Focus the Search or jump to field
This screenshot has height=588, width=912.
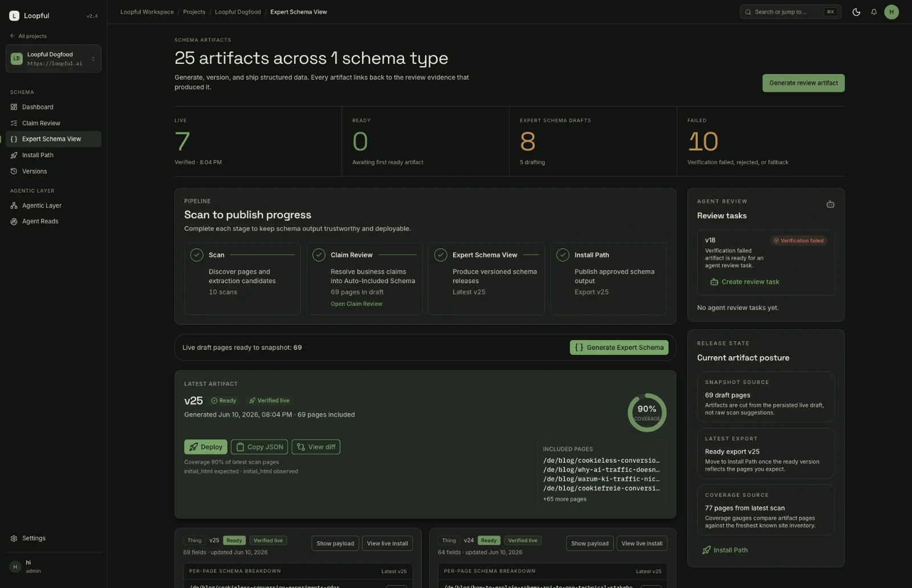pyautogui.click(x=791, y=12)
